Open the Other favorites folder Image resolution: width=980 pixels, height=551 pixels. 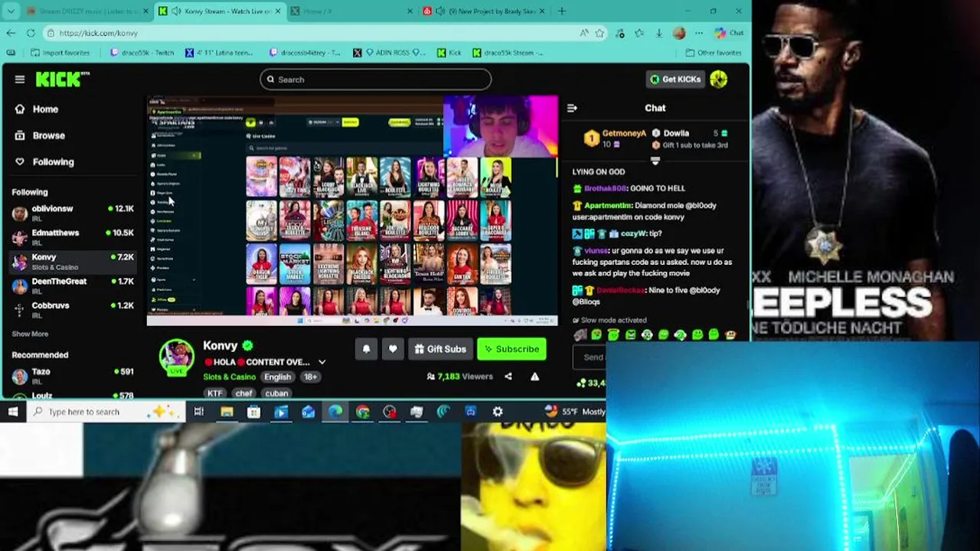pos(714,53)
